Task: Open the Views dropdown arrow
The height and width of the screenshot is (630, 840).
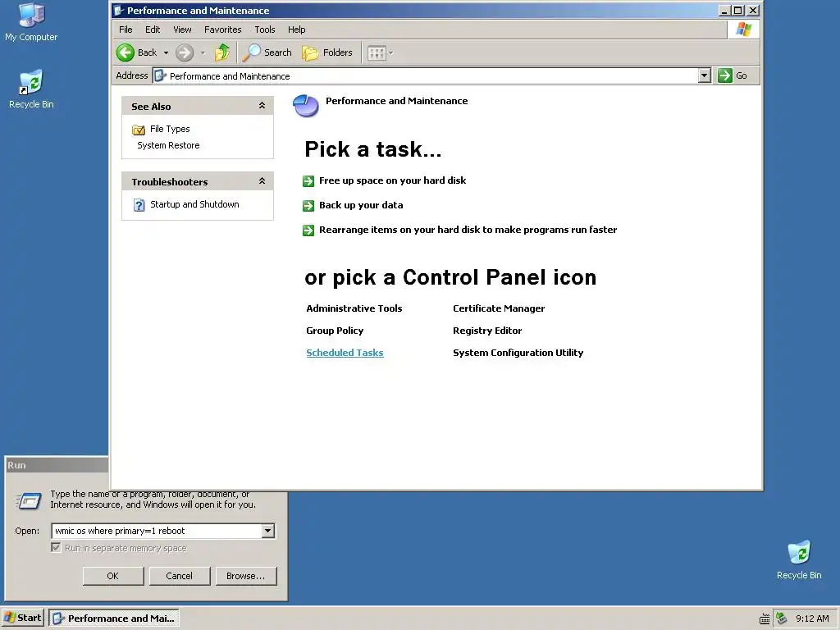Action: click(391, 53)
